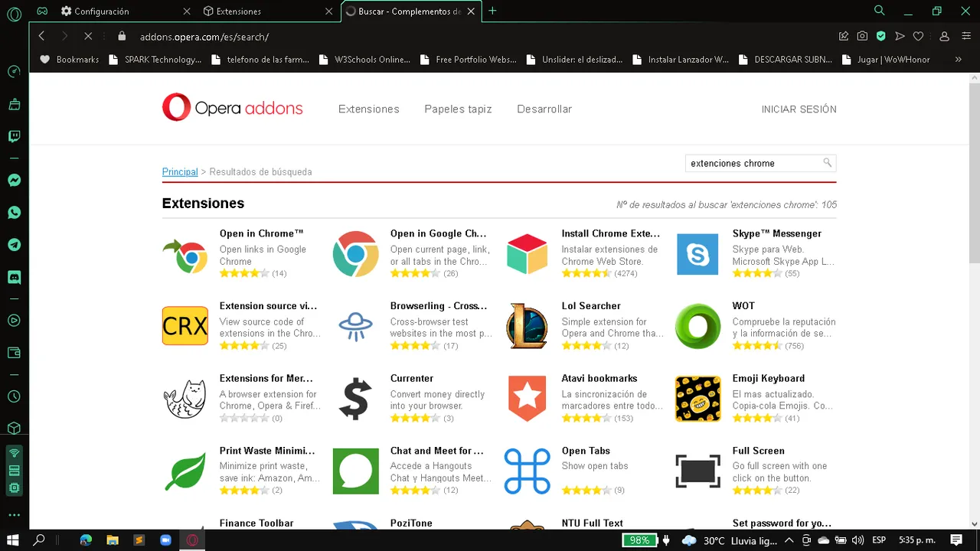Stop page loading with X button
The image size is (980, 551).
[x=87, y=36]
